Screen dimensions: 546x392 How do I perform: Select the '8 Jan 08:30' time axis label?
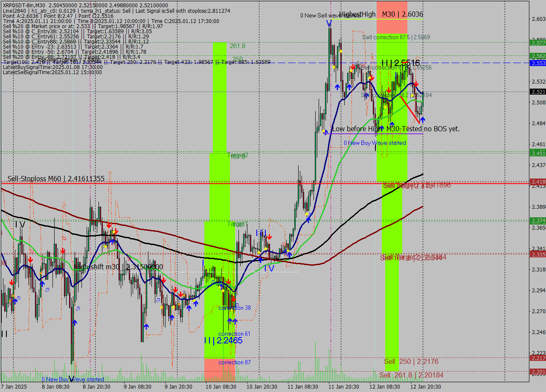point(55,386)
